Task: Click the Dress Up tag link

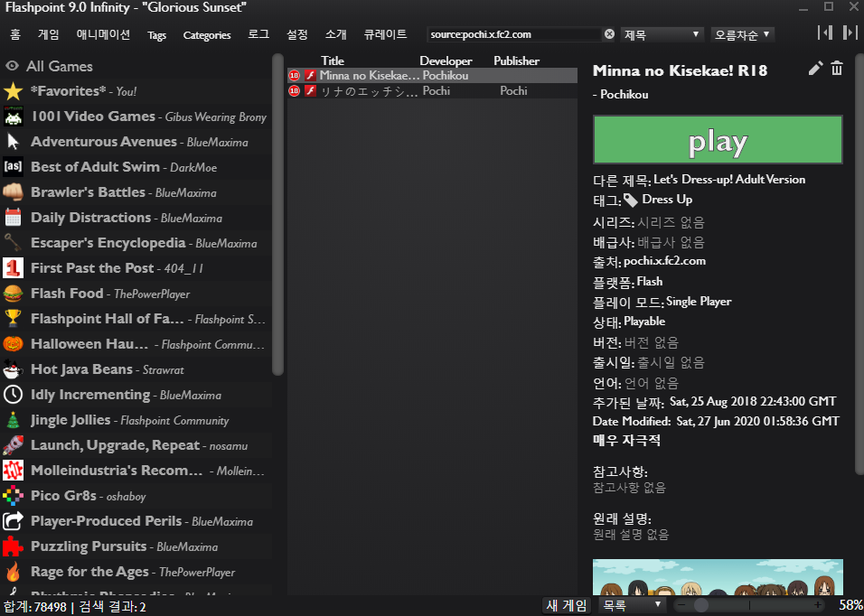Action: (667, 200)
